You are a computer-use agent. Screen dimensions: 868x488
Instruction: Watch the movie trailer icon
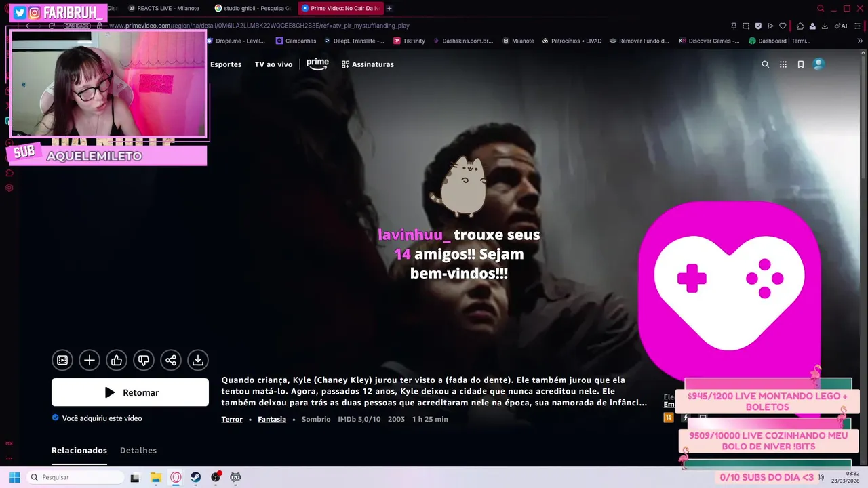click(x=62, y=361)
